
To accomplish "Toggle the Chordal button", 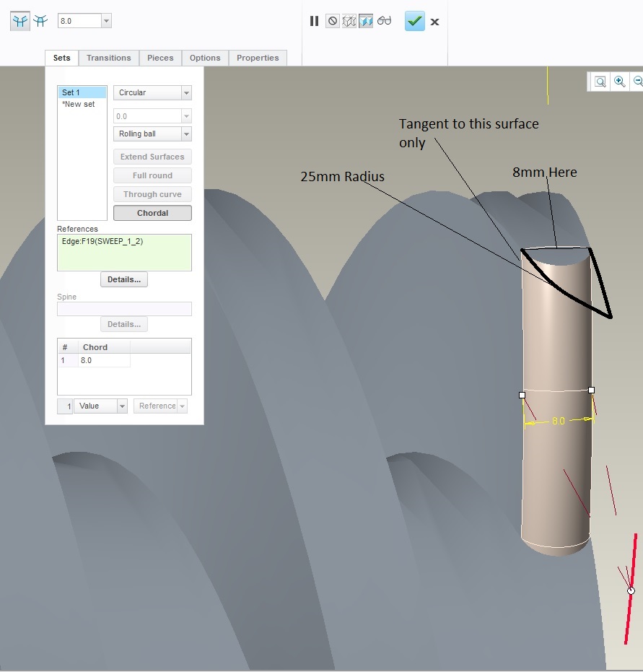I will pyautogui.click(x=152, y=213).
